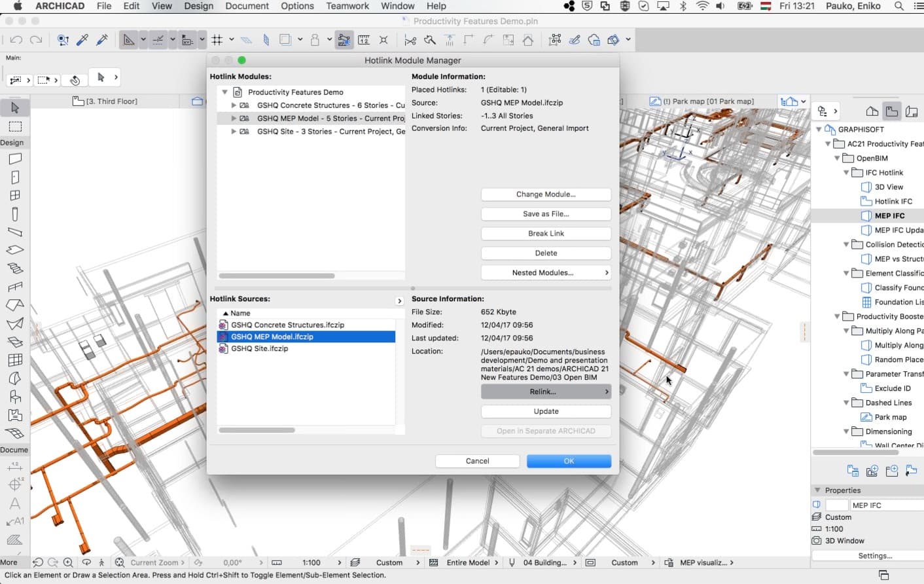Open Spotlight search in menu bar
The width and height of the screenshot is (924, 584).
click(x=899, y=6)
